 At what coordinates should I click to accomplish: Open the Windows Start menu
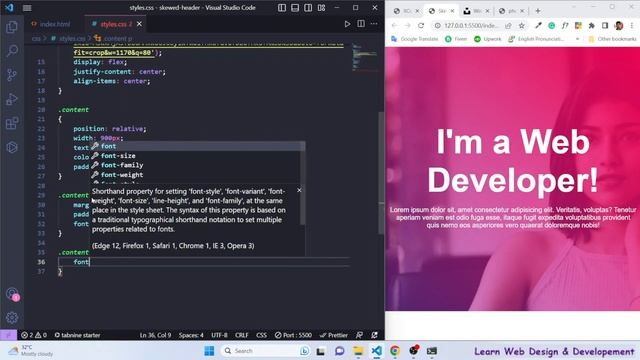(209, 351)
